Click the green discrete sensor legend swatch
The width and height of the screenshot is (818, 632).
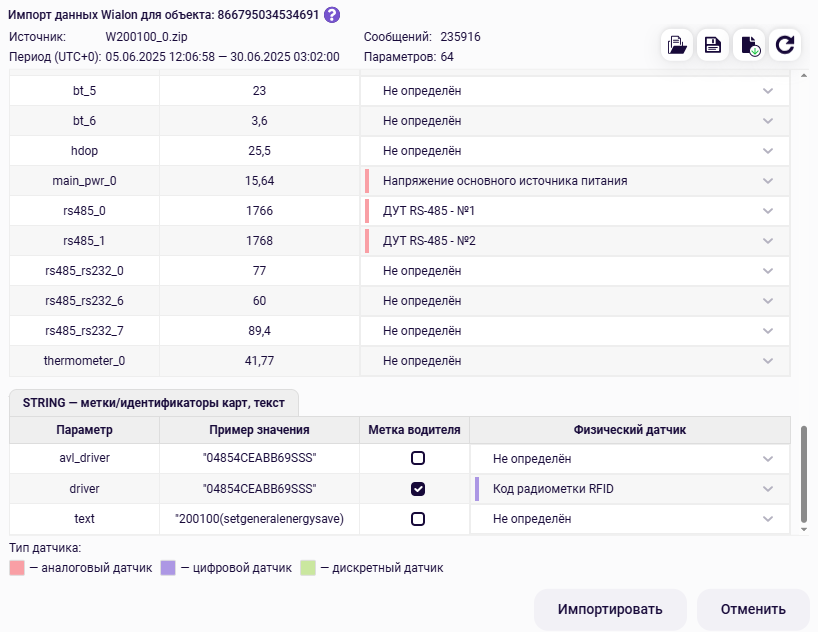[x=308, y=568]
